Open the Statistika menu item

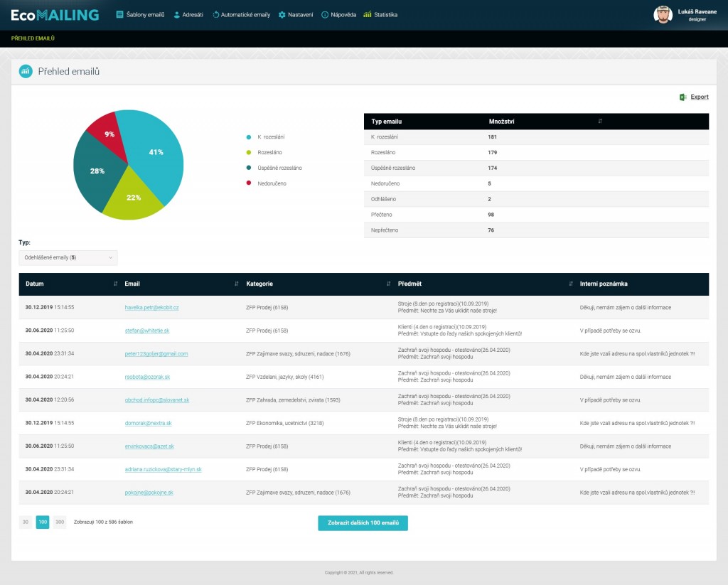click(385, 14)
